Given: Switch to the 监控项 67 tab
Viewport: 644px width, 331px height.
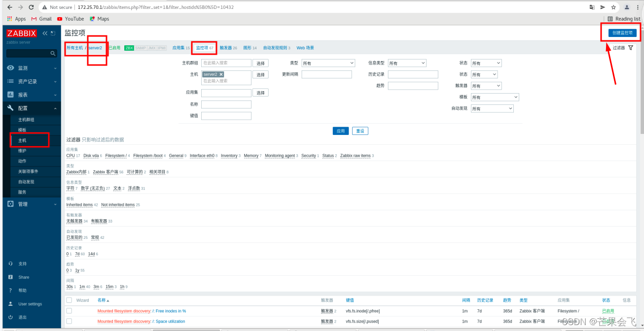Looking at the screenshot, I should coord(205,48).
